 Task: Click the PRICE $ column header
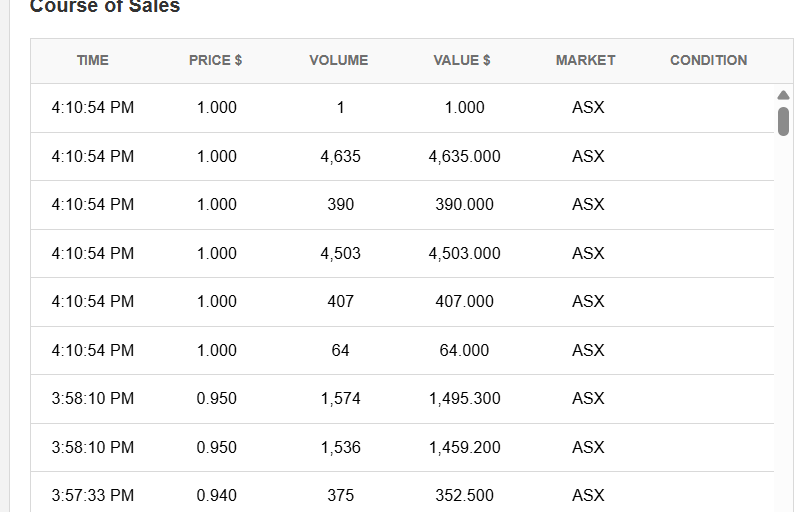click(215, 60)
